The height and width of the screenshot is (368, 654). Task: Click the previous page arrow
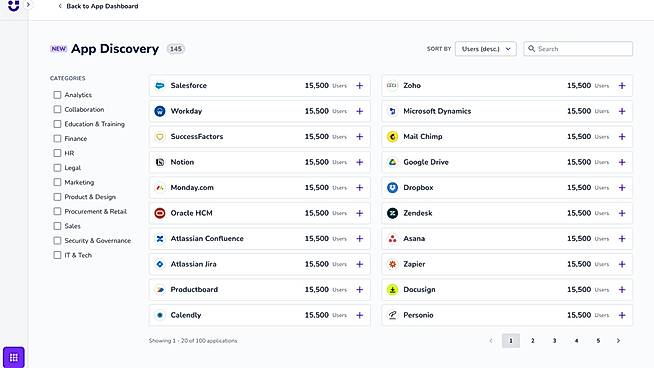491,341
